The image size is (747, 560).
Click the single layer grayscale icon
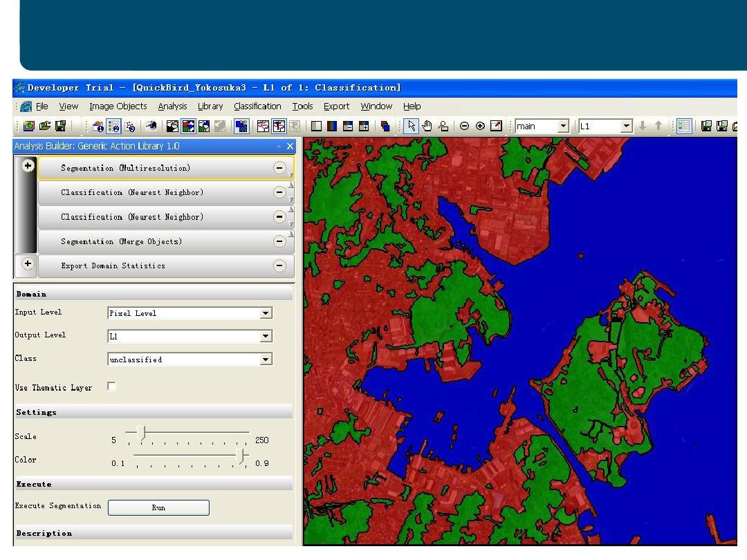pos(316,126)
